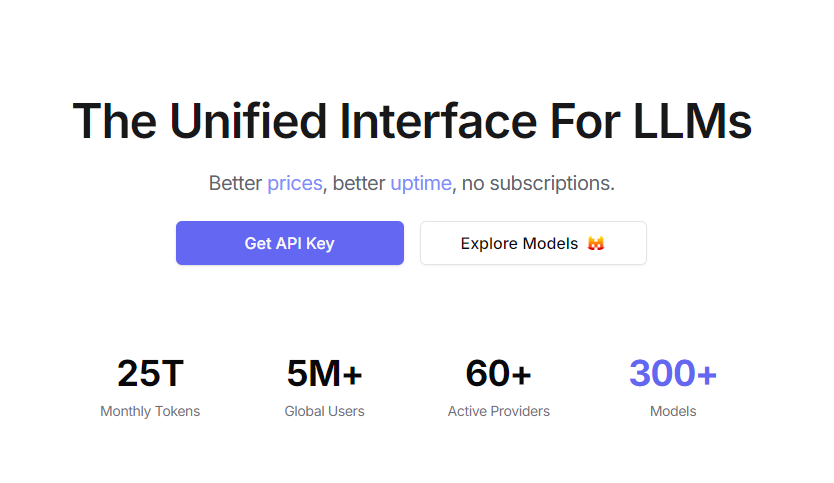Click the 25T statistic number

click(x=150, y=373)
